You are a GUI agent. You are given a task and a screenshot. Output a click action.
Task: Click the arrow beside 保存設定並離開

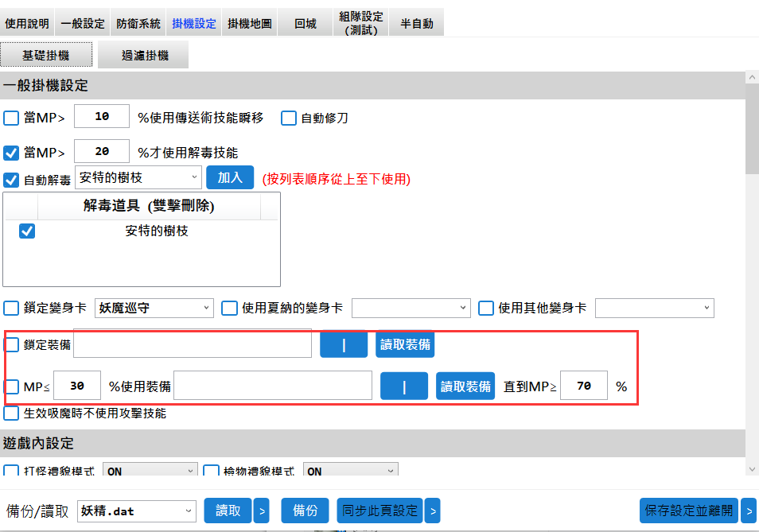[749, 511]
